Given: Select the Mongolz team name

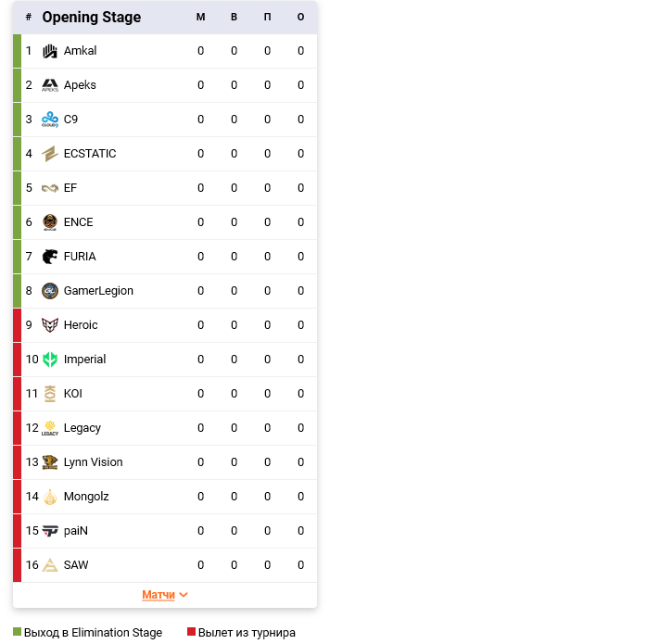Looking at the screenshot, I should coord(86,497).
